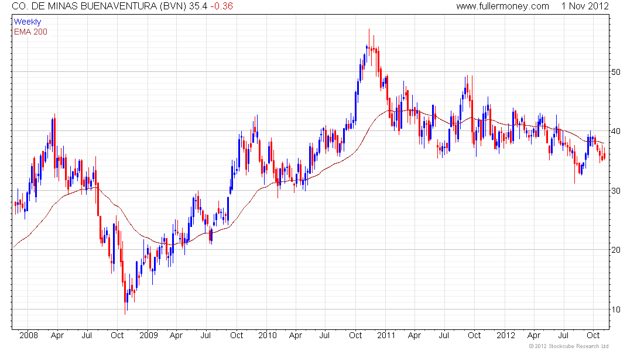The width and height of the screenshot is (644, 351).
Task: Select the 2011 year marker on time axis
Action: 386,336
